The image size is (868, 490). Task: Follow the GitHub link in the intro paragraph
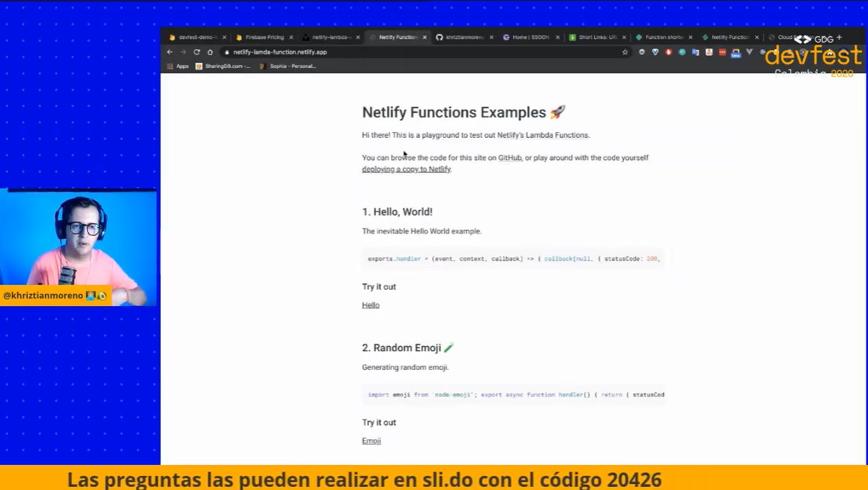tap(510, 158)
